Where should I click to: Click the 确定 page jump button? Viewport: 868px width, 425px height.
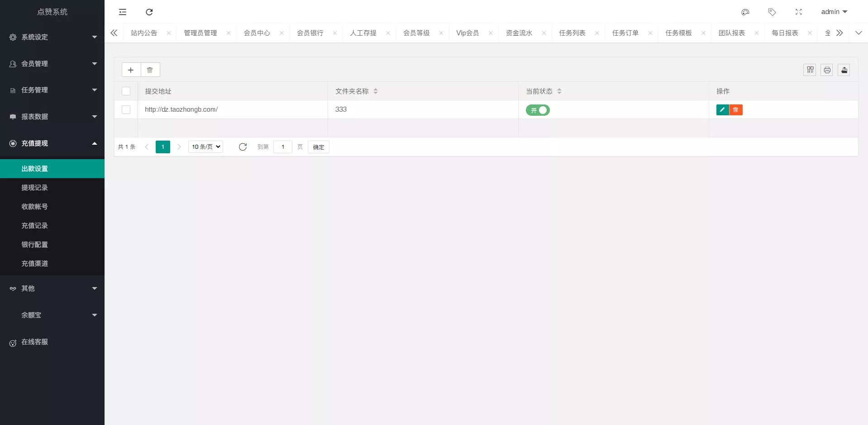tap(318, 147)
